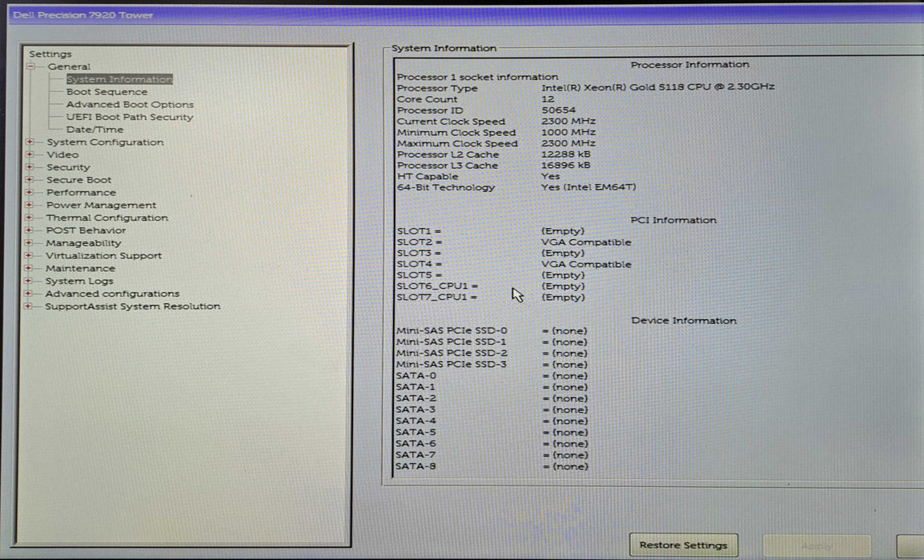
Task: Expand the System Configuration node
Action: point(30,142)
